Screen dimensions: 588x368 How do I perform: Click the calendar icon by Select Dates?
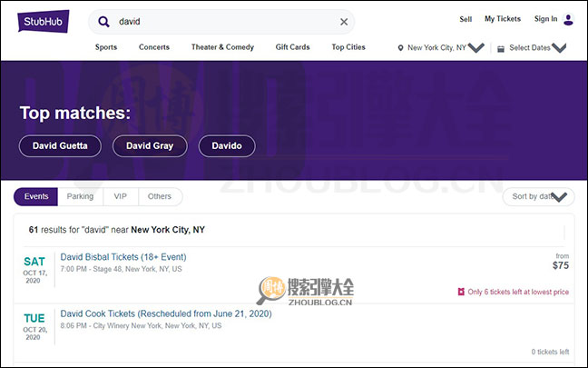point(501,49)
